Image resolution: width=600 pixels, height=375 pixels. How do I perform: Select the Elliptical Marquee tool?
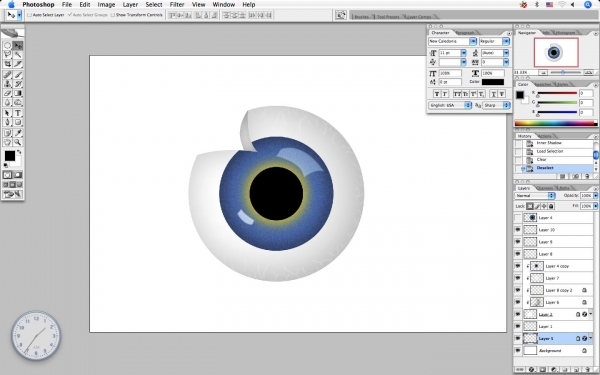click(x=7, y=46)
